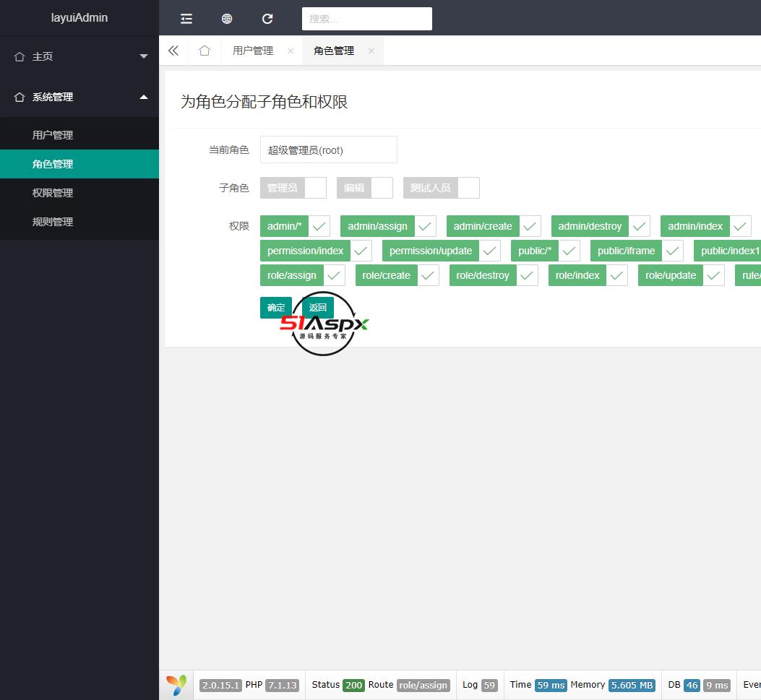Click the double-left tab scroll arrows

(173, 51)
